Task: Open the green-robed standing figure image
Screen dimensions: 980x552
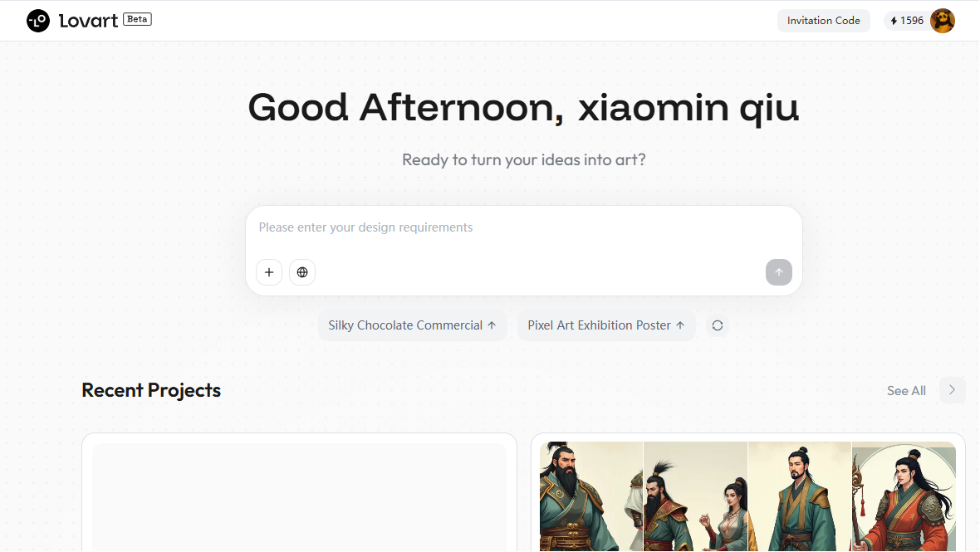Action: pos(800,496)
